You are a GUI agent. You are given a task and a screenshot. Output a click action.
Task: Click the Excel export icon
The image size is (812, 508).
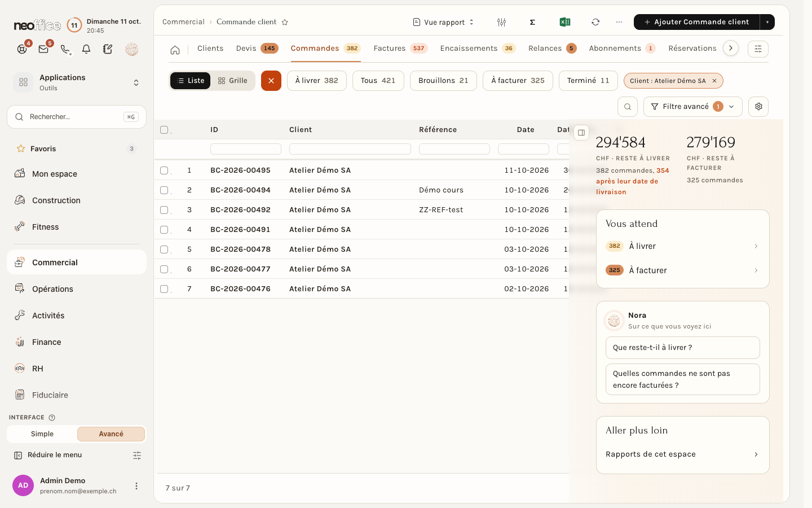pos(564,22)
